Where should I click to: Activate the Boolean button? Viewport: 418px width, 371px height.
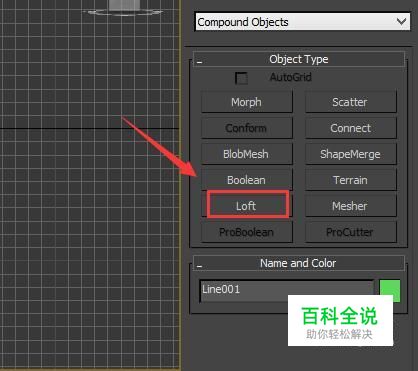[247, 180]
